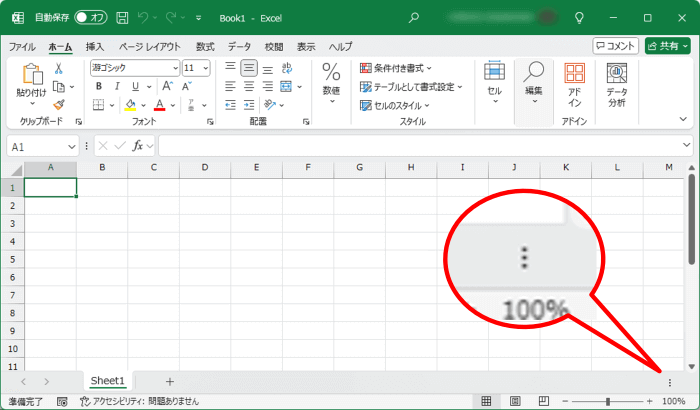Increase font size with larger A

[167, 86]
